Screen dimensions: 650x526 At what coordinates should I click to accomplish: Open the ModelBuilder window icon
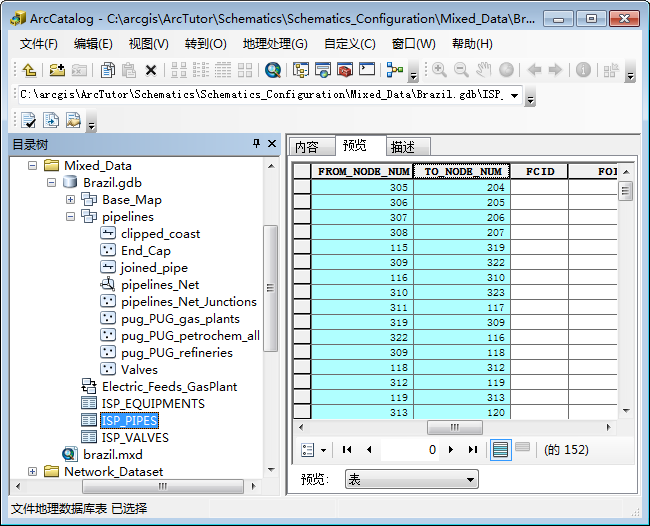[x=394, y=70]
